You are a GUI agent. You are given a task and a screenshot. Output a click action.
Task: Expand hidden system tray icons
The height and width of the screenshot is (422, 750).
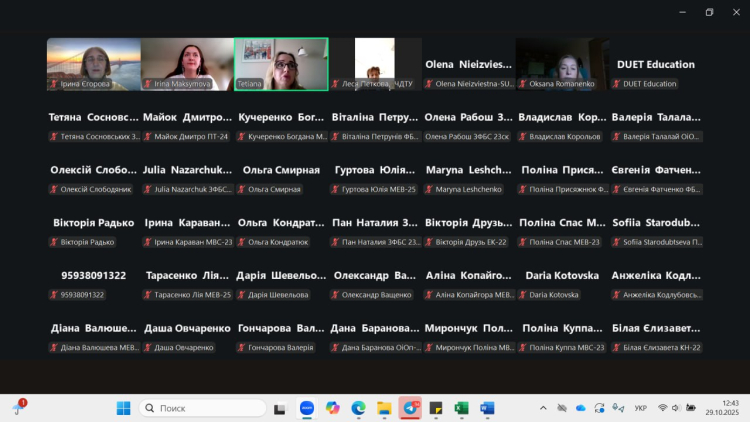544,408
